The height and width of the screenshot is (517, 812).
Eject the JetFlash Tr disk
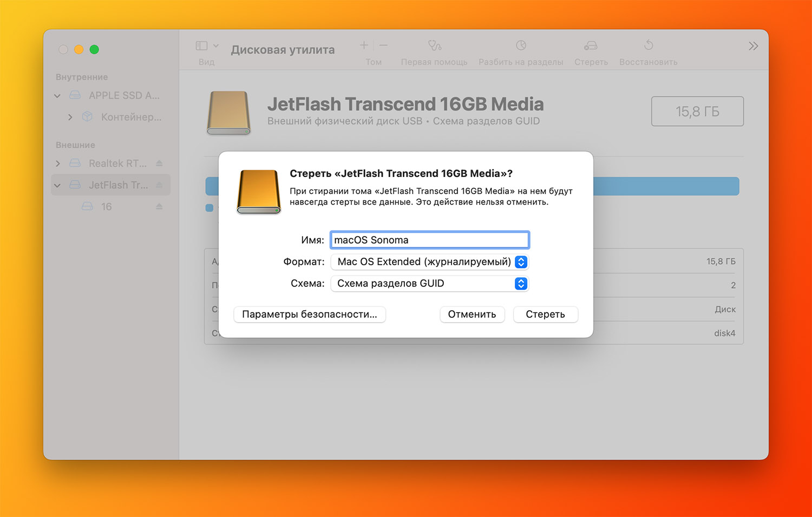pos(159,185)
